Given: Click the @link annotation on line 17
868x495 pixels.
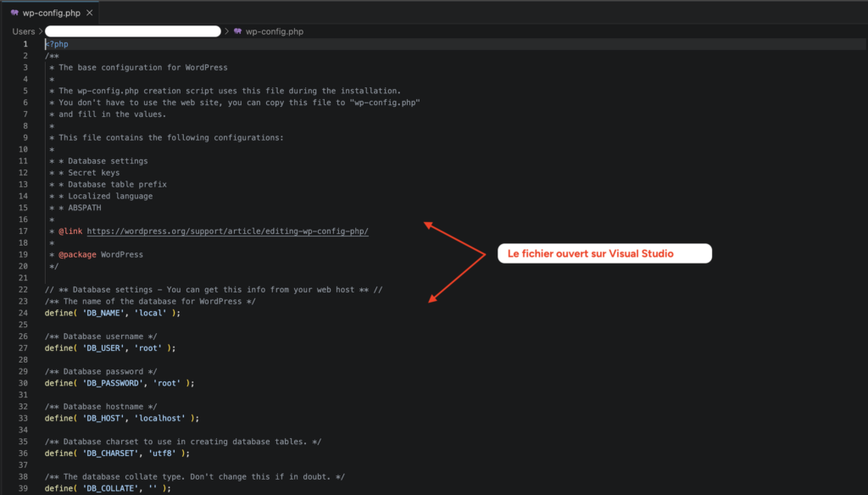Looking at the screenshot, I should coord(70,231).
